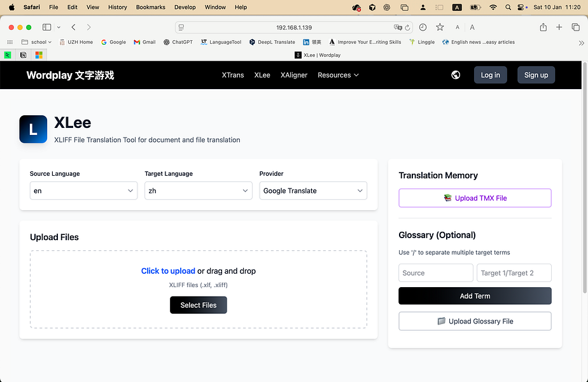
Task: Open the Safari File menu
Action: [53, 7]
